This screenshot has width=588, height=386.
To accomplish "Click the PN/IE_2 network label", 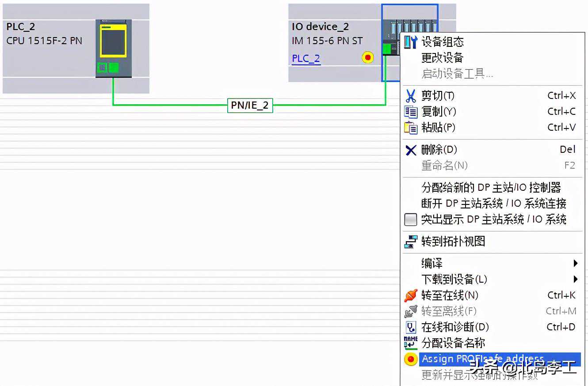I will pos(250,105).
